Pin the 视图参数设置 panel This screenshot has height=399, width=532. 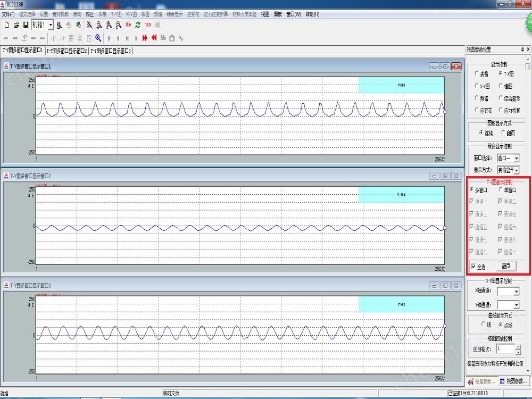coord(522,49)
